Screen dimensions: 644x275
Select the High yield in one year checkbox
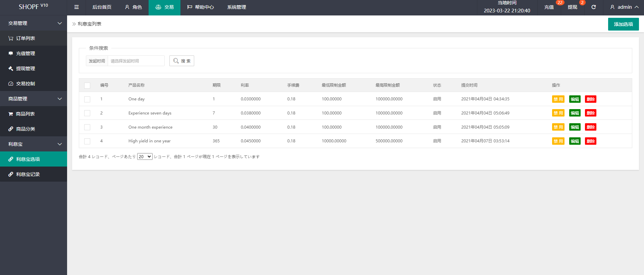(87, 141)
